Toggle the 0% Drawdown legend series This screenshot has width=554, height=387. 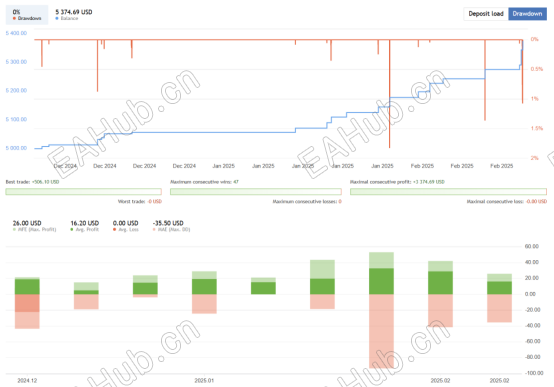click(x=27, y=15)
